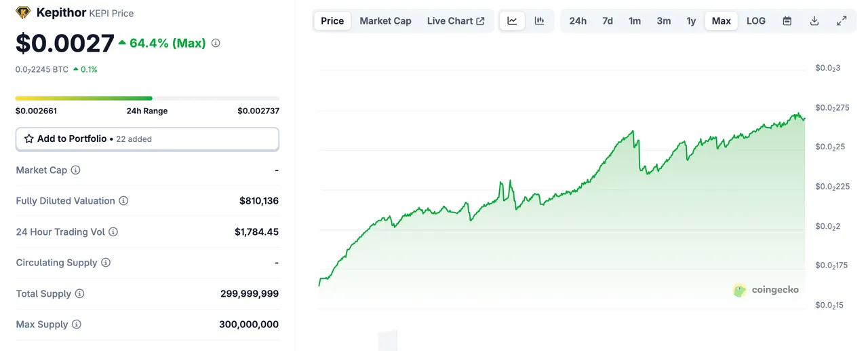
Task: Select the Price tab
Action: (x=332, y=21)
